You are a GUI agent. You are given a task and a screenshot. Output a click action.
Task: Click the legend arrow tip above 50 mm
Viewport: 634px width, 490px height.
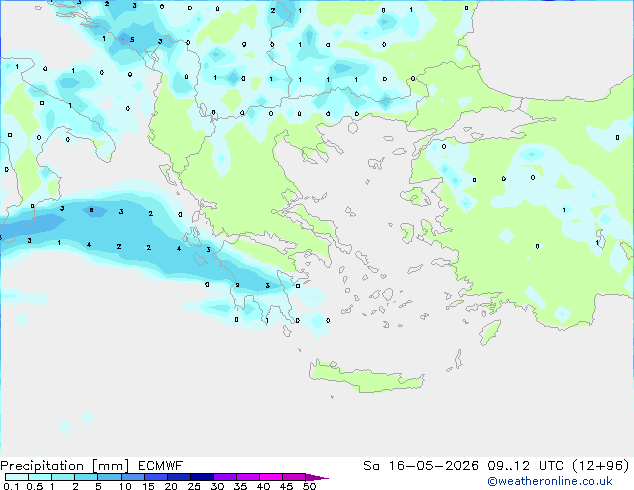(x=317, y=477)
